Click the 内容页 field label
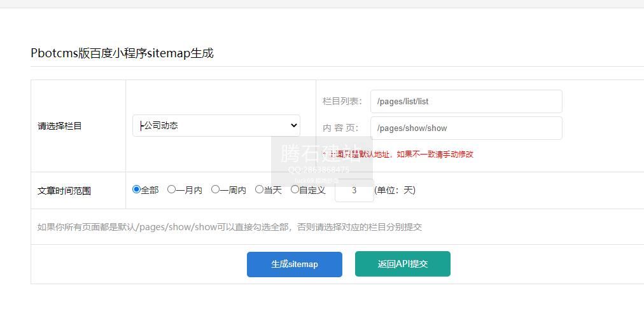The width and height of the screenshot is (644, 323). coord(342,128)
